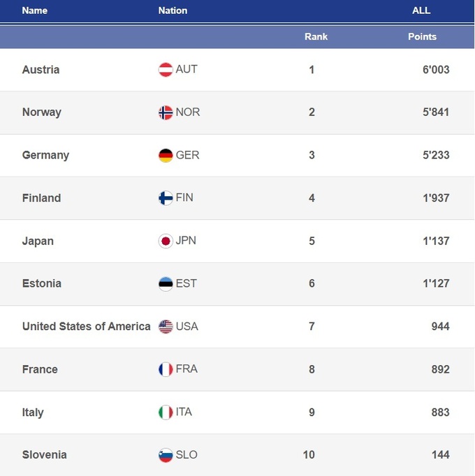The height and width of the screenshot is (476, 475).
Task: Click the Germany flag icon
Action: (x=166, y=156)
